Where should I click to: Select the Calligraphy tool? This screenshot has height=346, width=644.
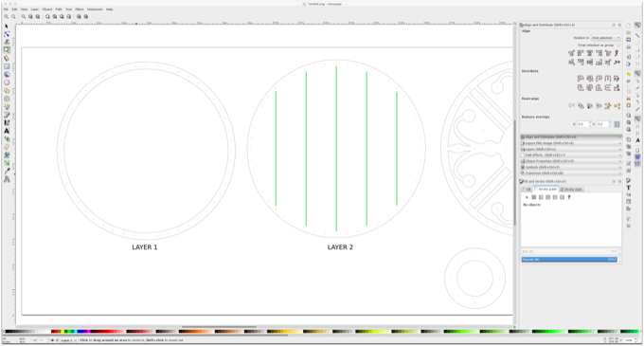pos(7,123)
